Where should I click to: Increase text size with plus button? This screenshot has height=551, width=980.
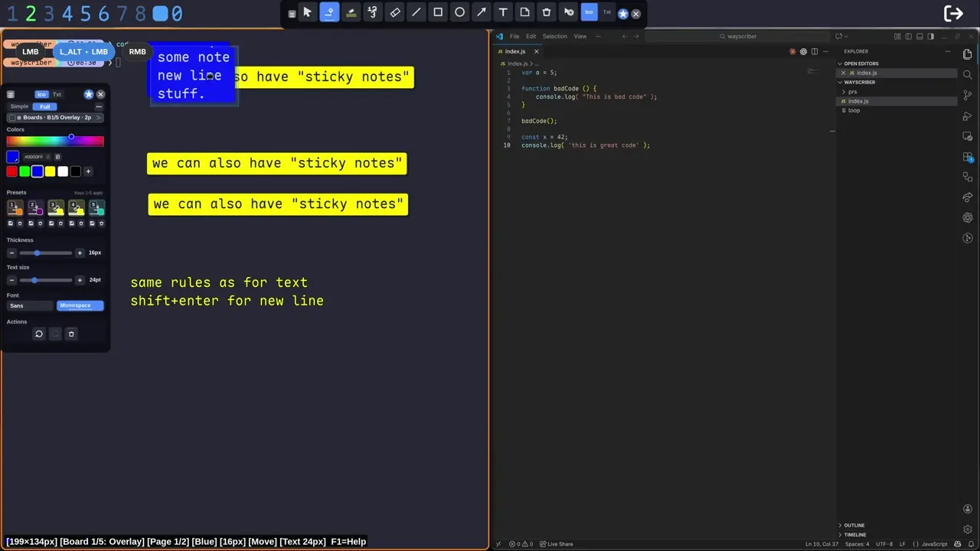(x=80, y=280)
